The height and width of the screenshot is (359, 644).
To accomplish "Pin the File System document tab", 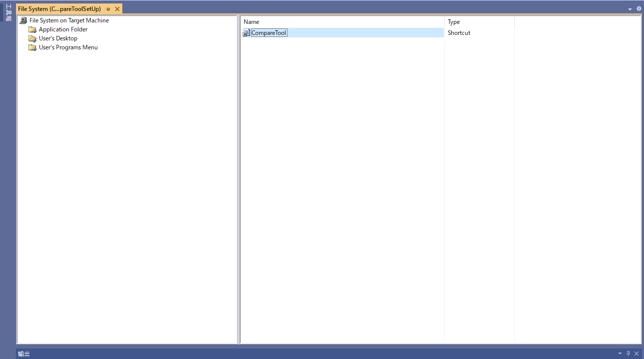I will tap(108, 9).
